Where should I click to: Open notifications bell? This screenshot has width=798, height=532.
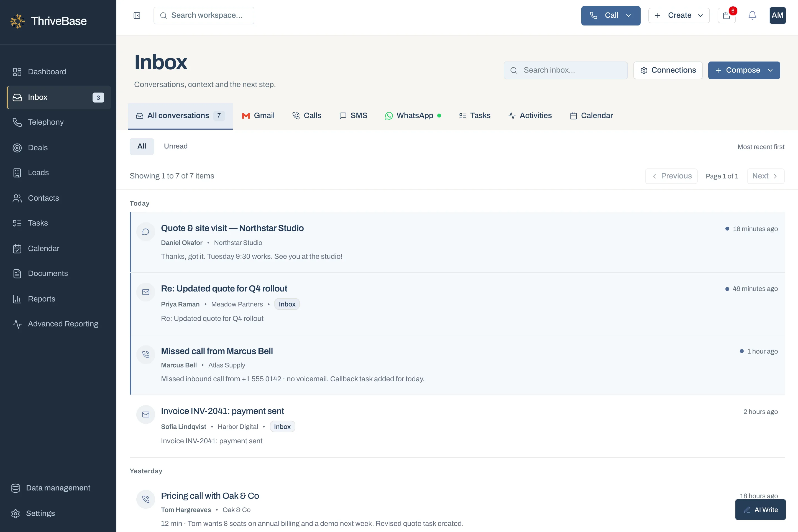pos(752,16)
